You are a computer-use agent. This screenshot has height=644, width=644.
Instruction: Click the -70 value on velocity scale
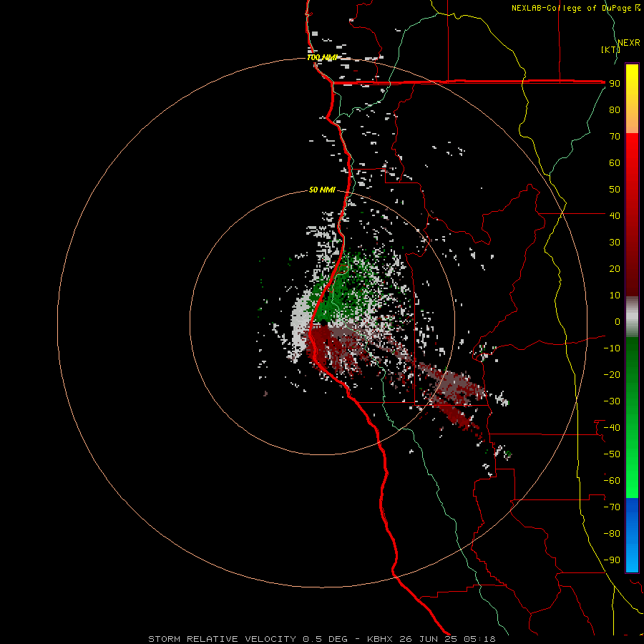pos(612,507)
